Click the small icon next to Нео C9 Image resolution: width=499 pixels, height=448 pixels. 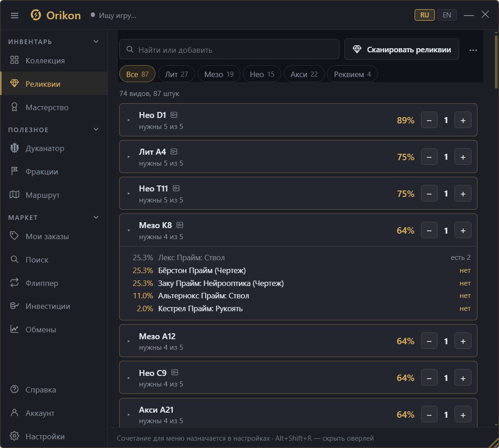click(175, 373)
